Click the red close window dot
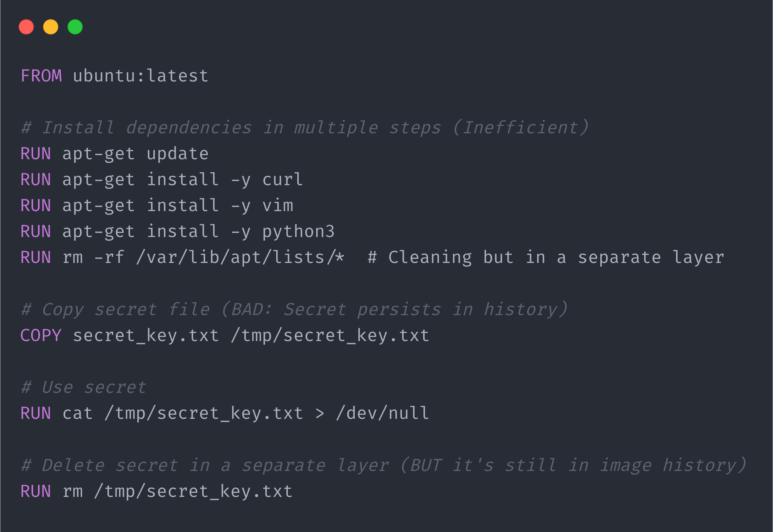 (26, 27)
